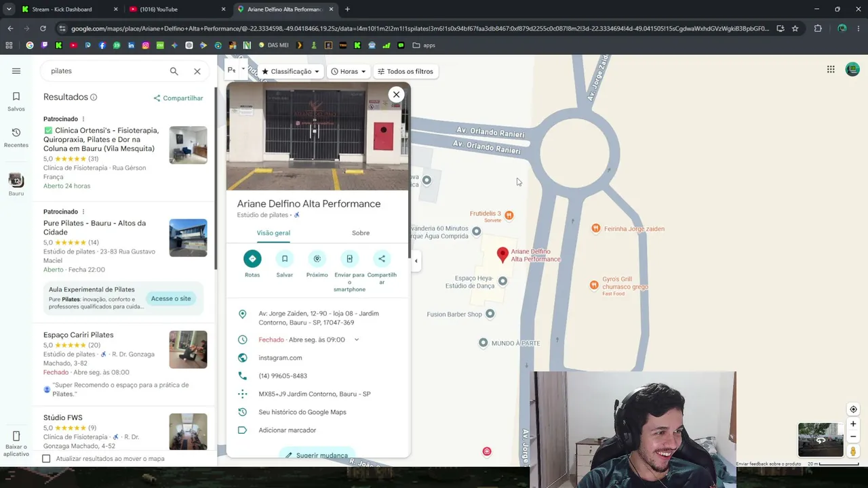Click Sugerir mudança button
Screen dimensions: 868x488
pyautogui.click(x=317, y=454)
